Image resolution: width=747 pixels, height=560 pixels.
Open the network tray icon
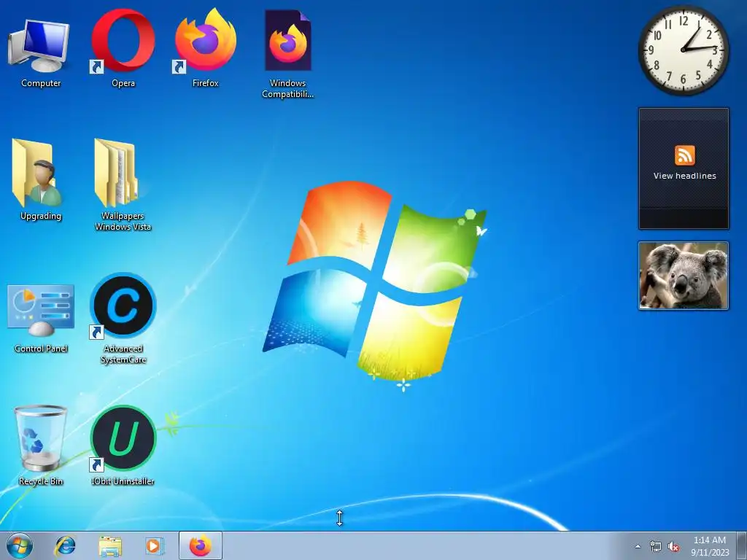coord(656,547)
